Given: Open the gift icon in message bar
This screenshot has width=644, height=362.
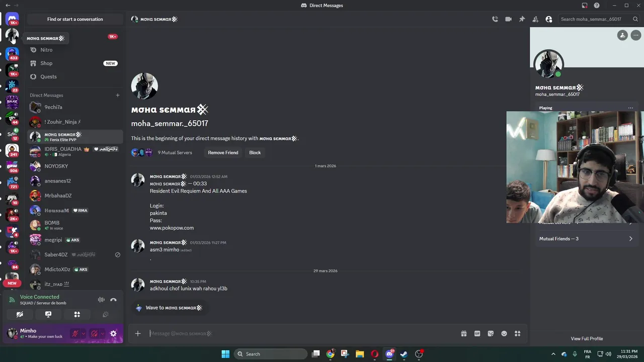Looking at the screenshot, I should click(x=464, y=333).
